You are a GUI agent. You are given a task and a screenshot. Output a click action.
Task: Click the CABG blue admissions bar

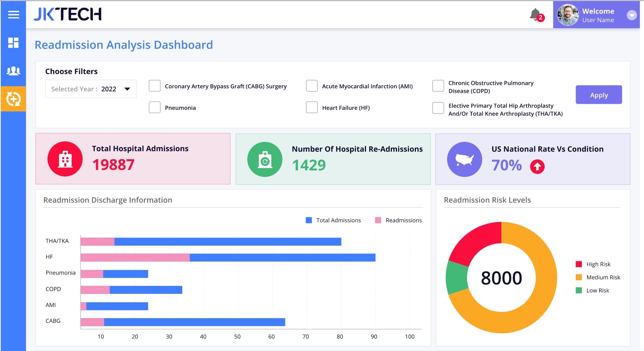(x=194, y=322)
